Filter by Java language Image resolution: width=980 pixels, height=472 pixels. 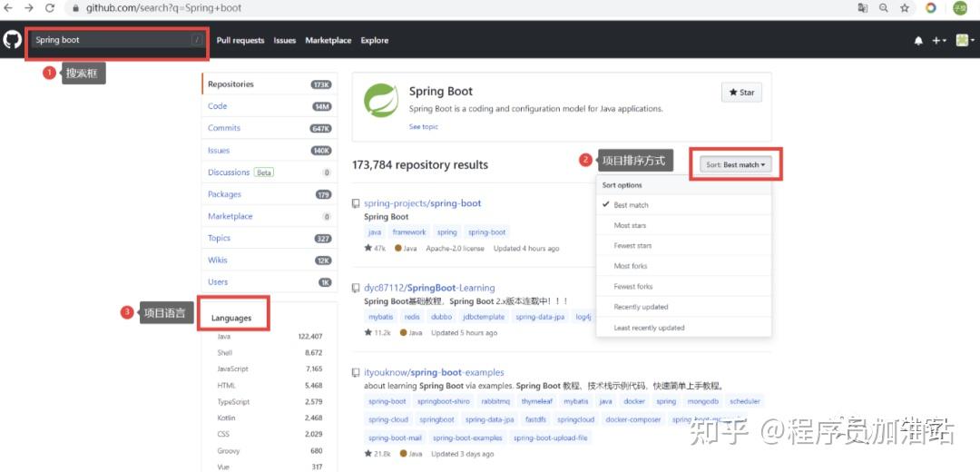pos(269,337)
